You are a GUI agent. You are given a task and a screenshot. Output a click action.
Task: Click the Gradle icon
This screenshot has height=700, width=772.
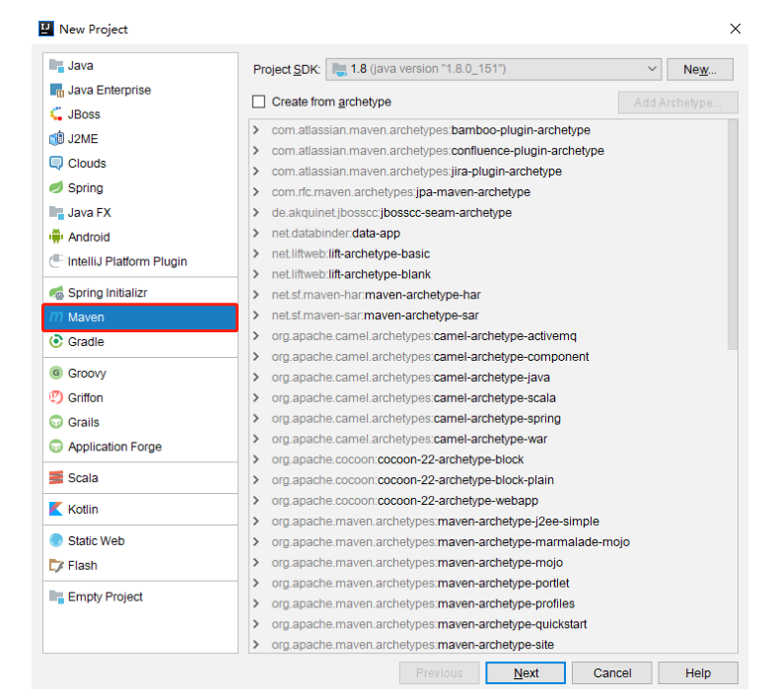(56, 342)
